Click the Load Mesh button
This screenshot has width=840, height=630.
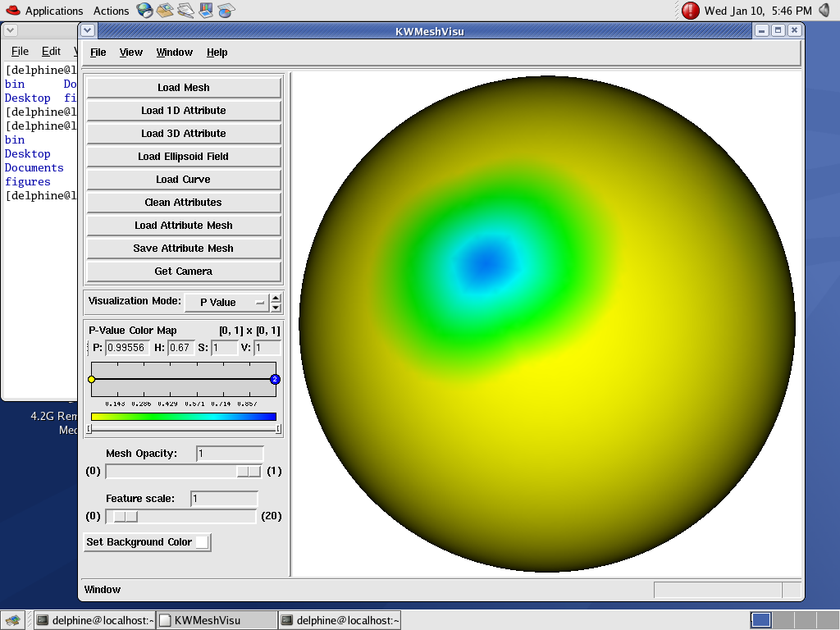pyautogui.click(x=184, y=88)
